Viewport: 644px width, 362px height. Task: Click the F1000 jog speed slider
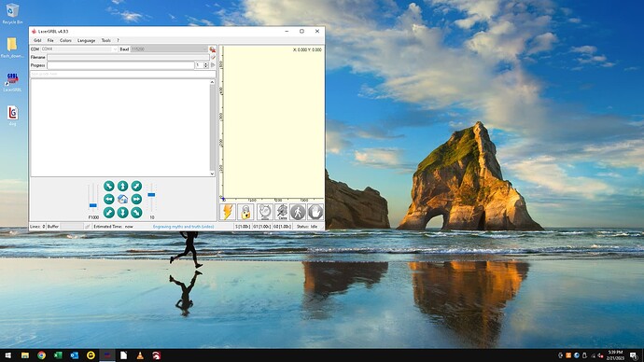92,198
